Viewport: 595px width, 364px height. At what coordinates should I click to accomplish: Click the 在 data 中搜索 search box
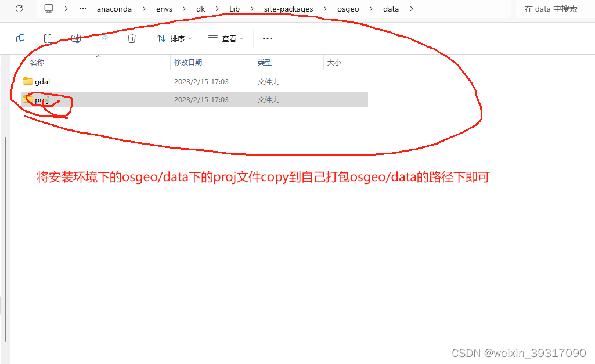(x=551, y=9)
